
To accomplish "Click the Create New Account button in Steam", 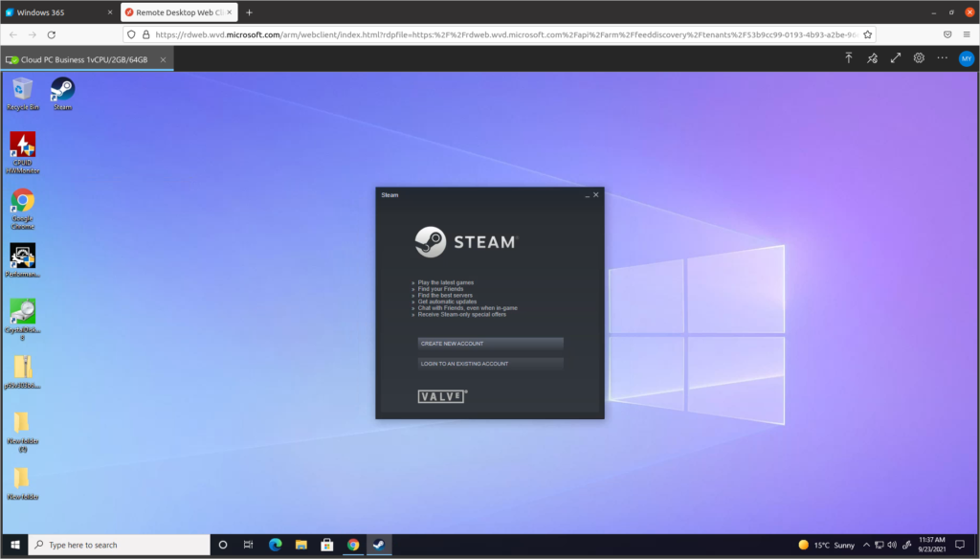I will coord(490,344).
